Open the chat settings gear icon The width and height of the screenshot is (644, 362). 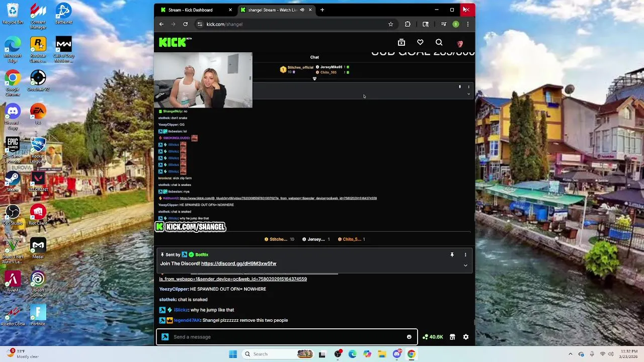[x=466, y=337]
